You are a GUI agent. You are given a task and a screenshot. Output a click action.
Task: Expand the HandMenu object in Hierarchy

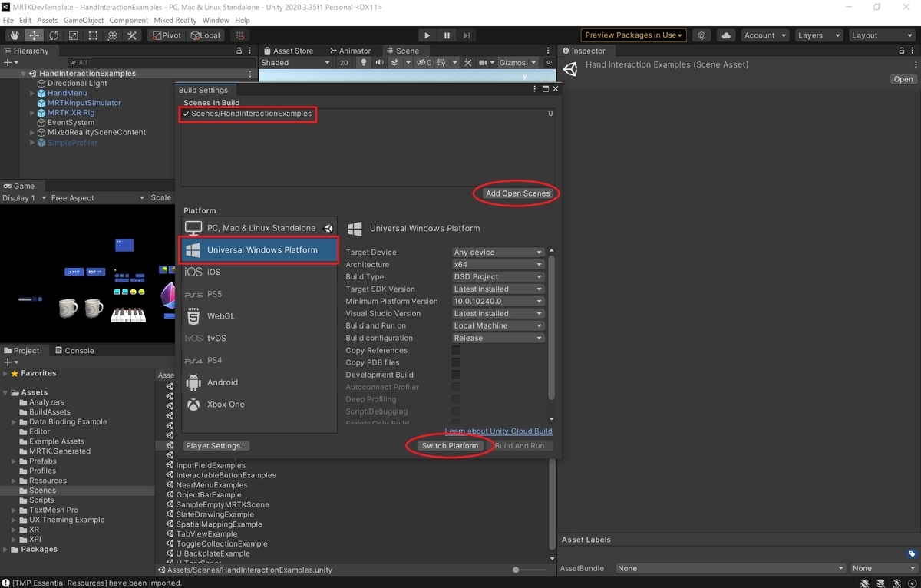point(32,93)
